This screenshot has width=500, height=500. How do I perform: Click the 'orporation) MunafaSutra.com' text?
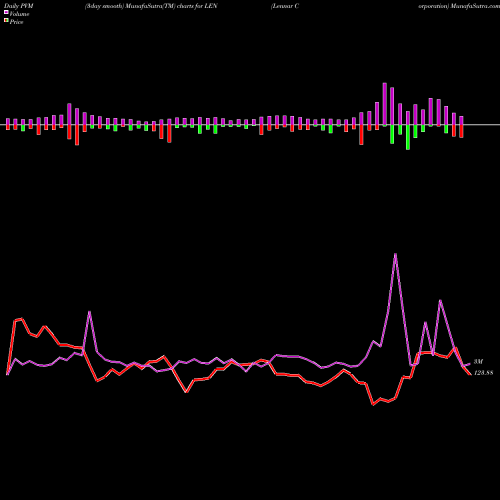(x=459, y=6)
